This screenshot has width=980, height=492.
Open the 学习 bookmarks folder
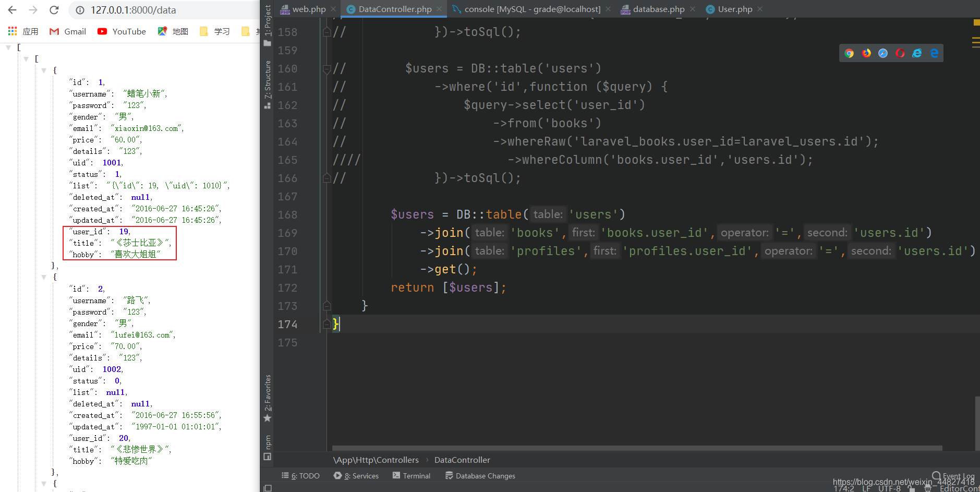coord(214,31)
